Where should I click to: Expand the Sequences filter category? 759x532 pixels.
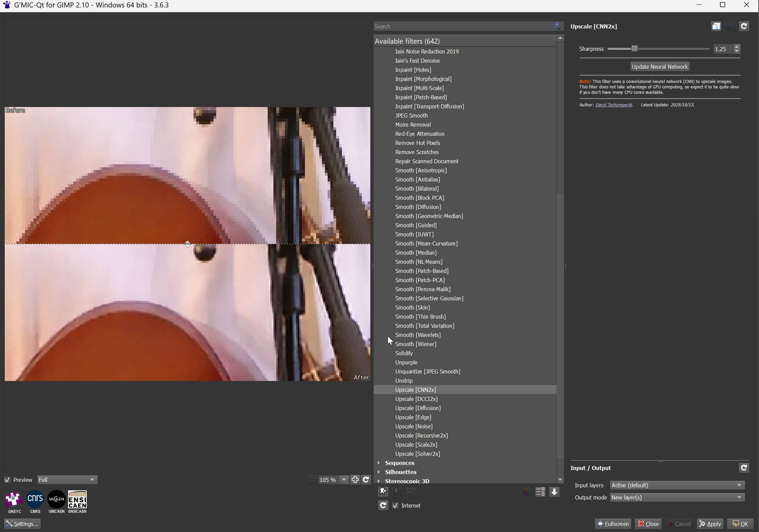coord(379,463)
